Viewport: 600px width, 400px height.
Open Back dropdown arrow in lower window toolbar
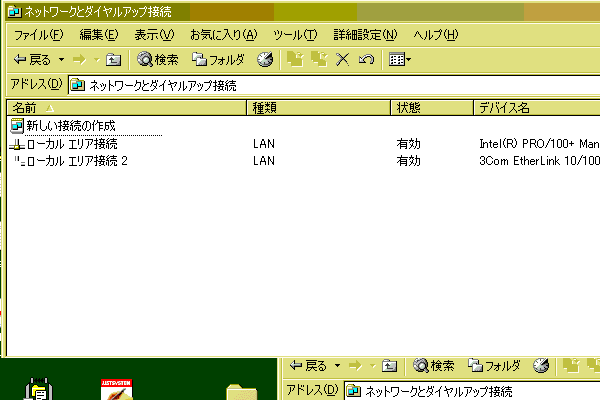coord(338,366)
